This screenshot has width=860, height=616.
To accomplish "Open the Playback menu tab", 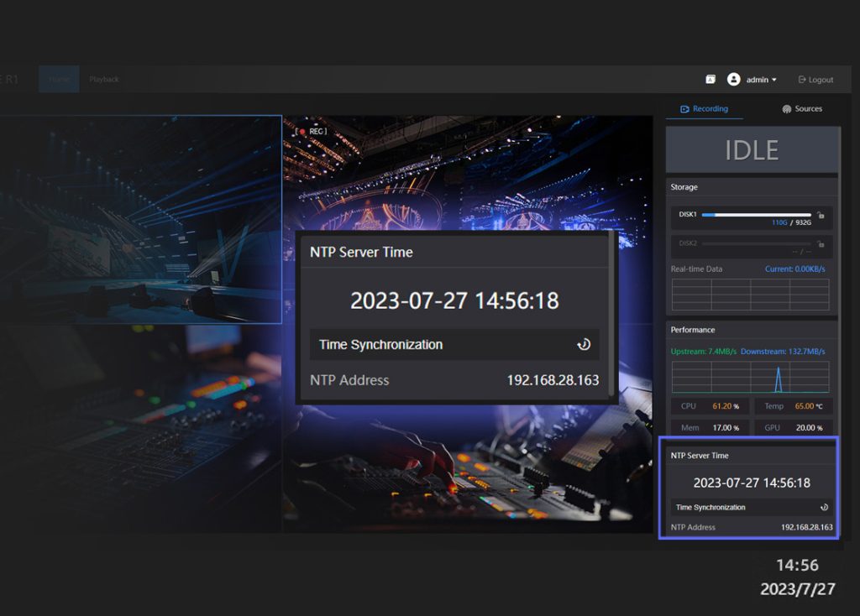I will pos(104,80).
